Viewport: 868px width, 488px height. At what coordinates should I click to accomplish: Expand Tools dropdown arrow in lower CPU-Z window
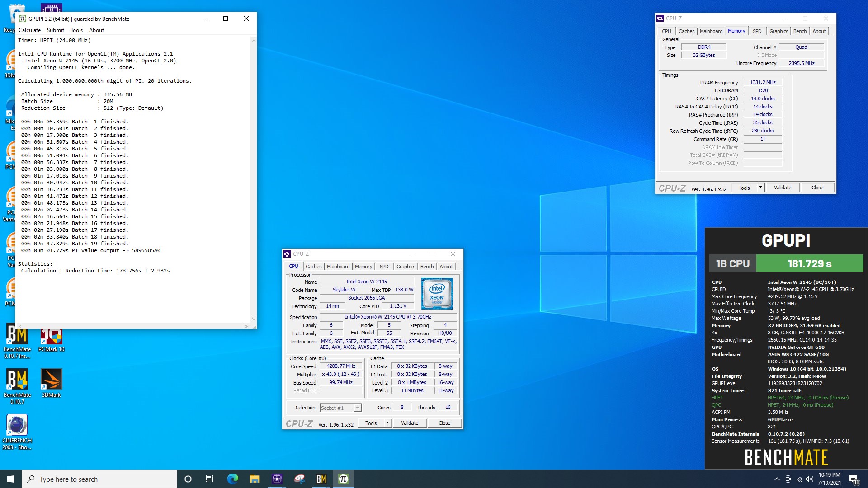coord(387,423)
